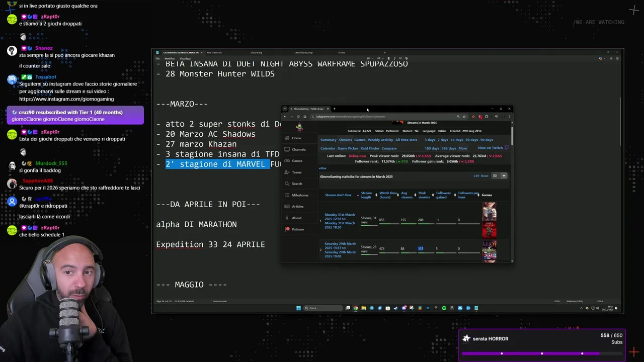Open the browser tab search dropdown

pos(284,109)
